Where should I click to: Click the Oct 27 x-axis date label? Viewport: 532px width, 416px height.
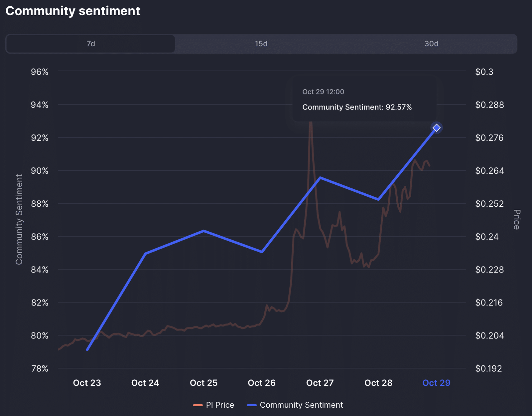click(320, 383)
